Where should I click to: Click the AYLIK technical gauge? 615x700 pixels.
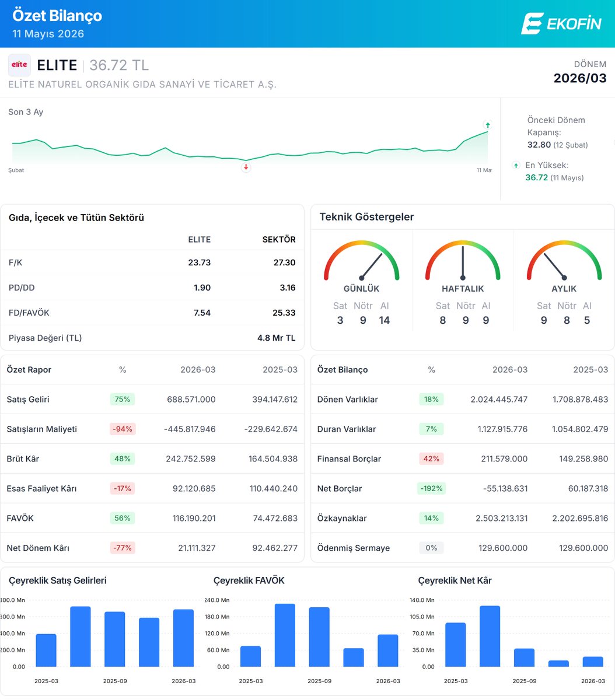(x=564, y=260)
